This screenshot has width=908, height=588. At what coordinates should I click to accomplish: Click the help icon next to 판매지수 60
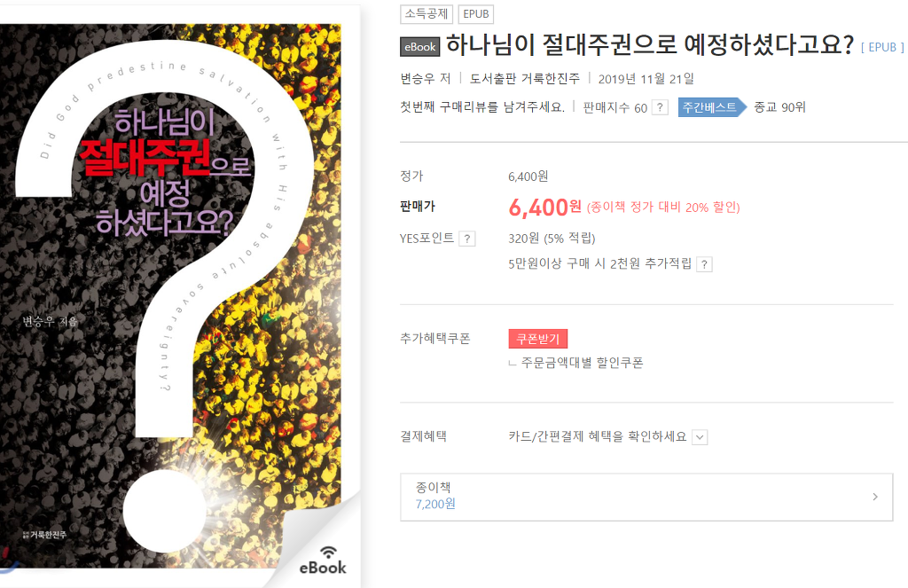(660, 107)
